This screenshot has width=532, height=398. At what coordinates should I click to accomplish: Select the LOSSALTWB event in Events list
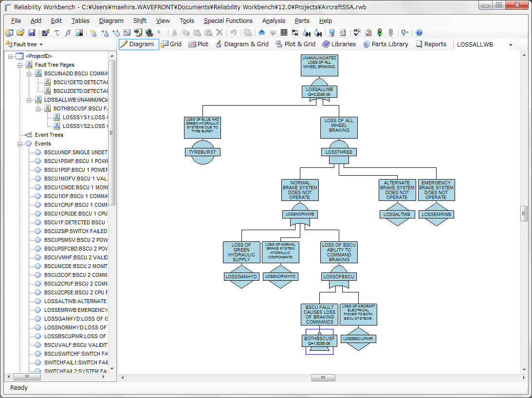pos(75,301)
